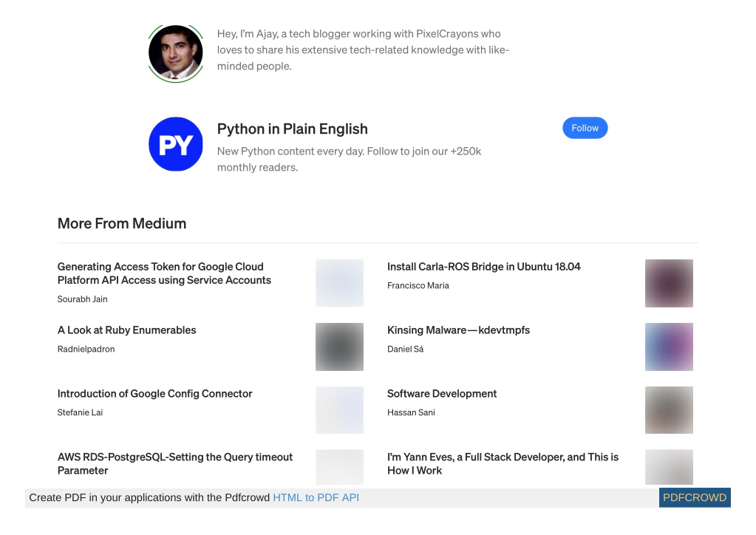Open the Software Development article
Viewport: 756px width, 535px height.
tap(442, 394)
